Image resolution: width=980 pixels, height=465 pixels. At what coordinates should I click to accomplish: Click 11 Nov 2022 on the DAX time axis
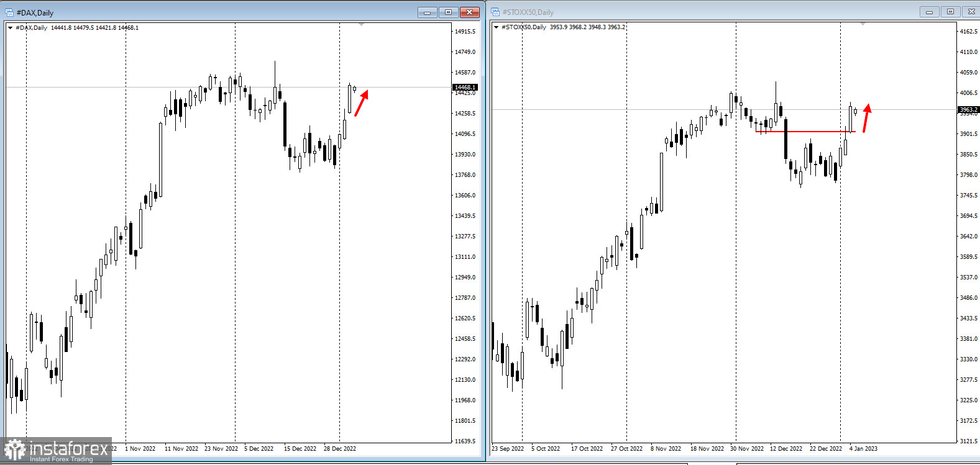[x=181, y=449]
